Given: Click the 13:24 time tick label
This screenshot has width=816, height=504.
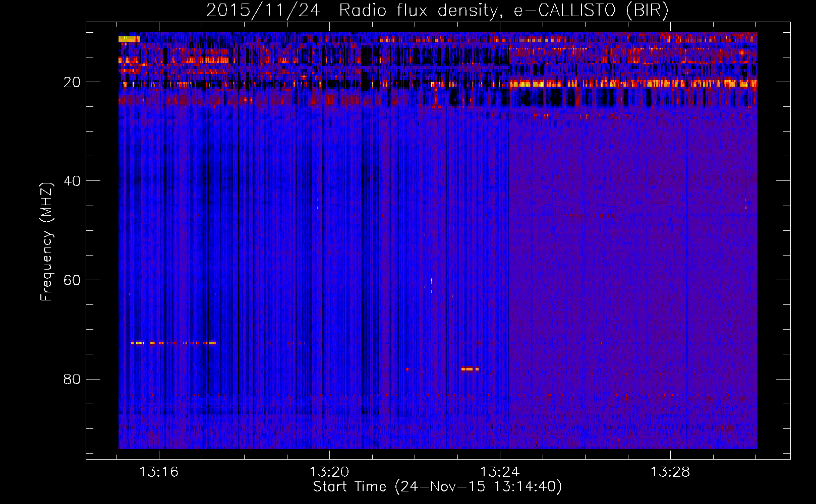Looking at the screenshot, I should tap(500, 472).
